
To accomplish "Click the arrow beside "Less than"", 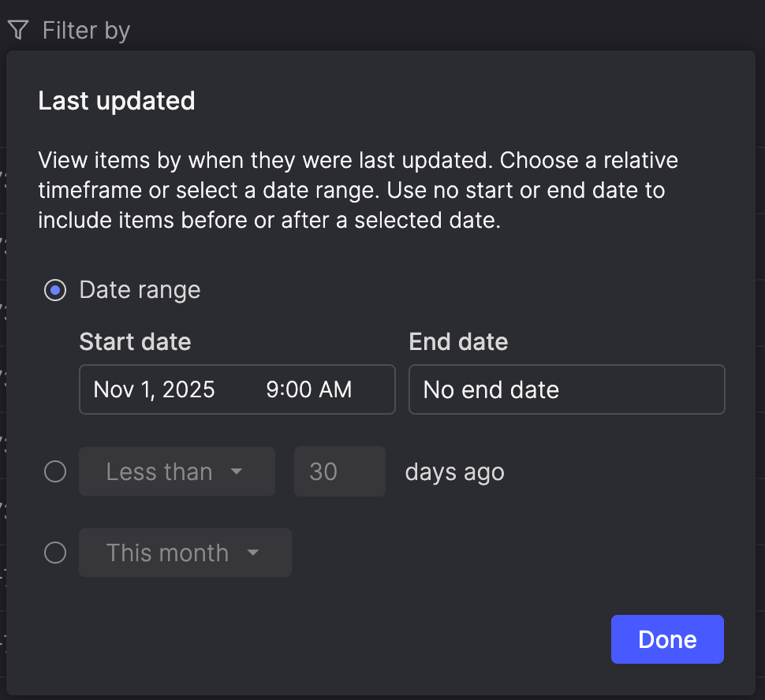I will tap(237, 472).
